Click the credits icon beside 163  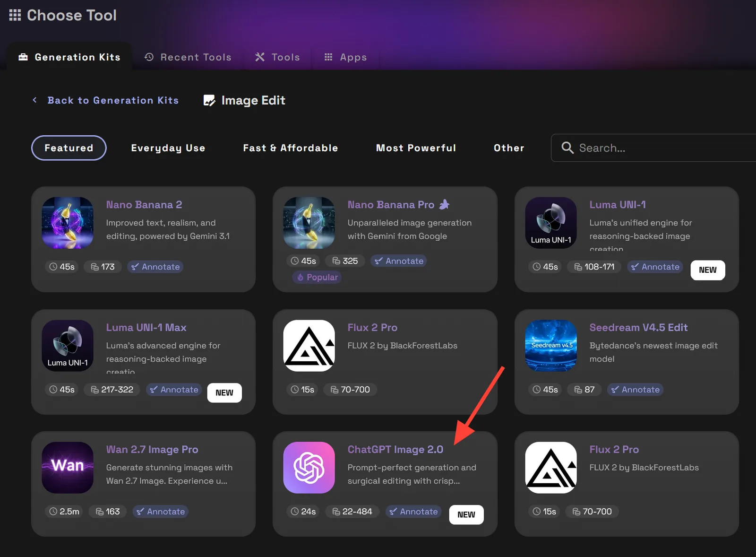point(100,512)
